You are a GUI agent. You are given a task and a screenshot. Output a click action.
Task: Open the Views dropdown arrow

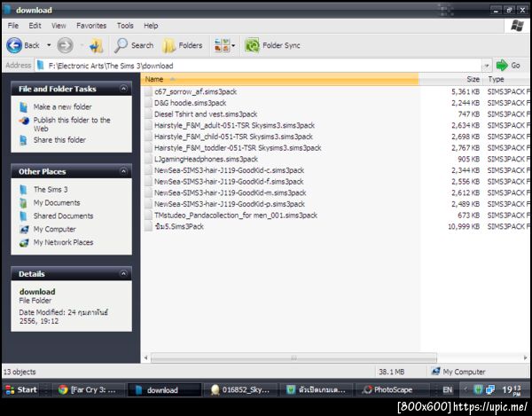(x=233, y=45)
